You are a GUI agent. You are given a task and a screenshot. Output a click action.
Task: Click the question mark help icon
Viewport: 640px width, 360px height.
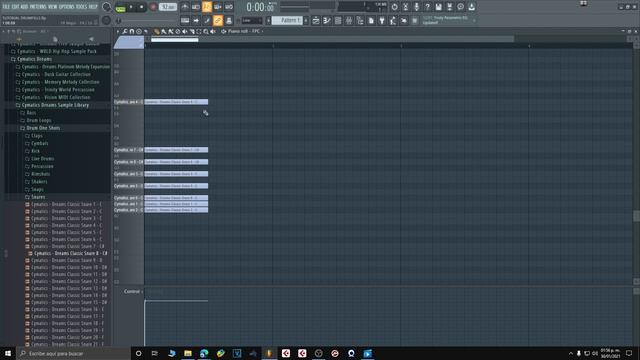tap(427, 7)
